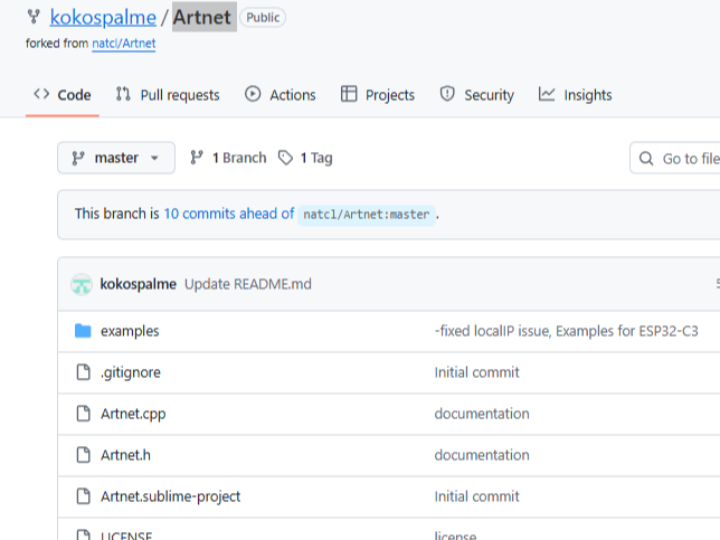The image size is (720, 540).
Task: Open the Security tab
Action: tap(477, 95)
